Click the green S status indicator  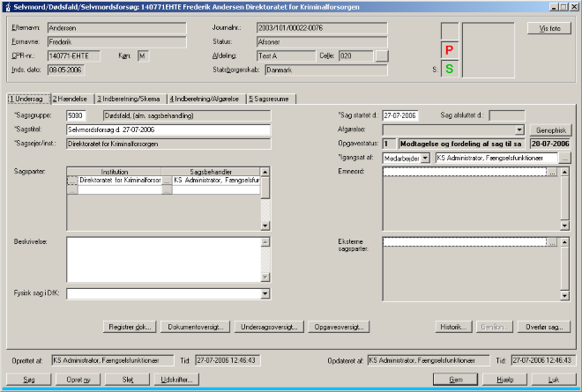click(x=449, y=69)
